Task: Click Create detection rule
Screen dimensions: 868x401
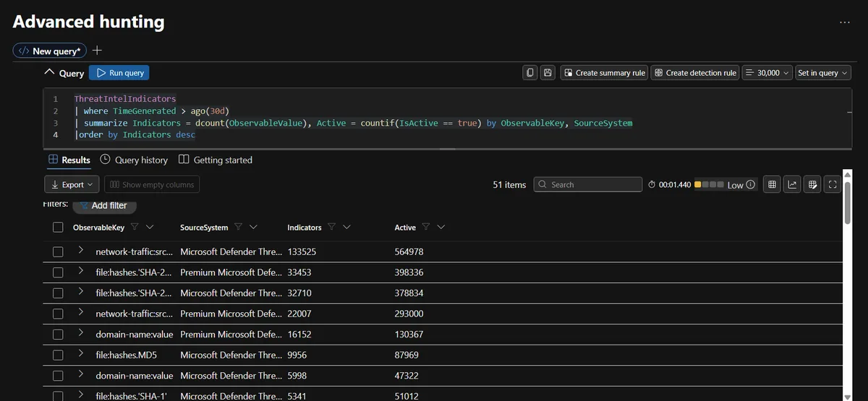Action: click(695, 73)
